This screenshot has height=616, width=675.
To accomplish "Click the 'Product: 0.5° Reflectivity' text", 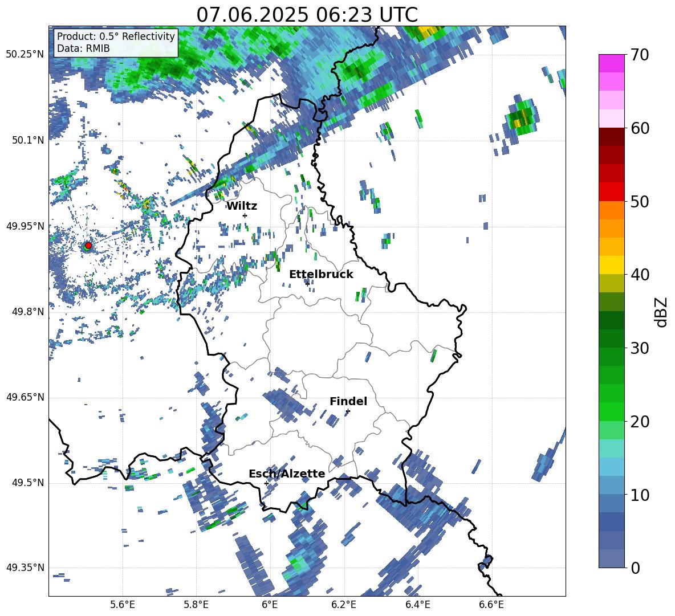I will (x=116, y=36).
